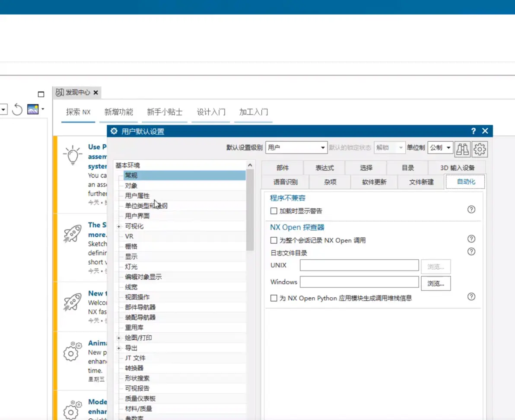Click the UNIX log directory field
Image resolution: width=515 pixels, height=420 pixels.
point(359,265)
